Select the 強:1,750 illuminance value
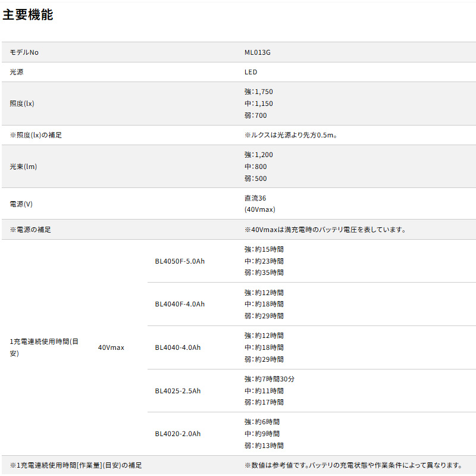 (258, 92)
